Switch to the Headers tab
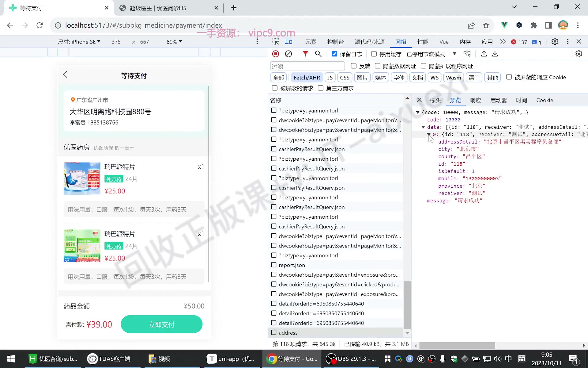 [435, 100]
